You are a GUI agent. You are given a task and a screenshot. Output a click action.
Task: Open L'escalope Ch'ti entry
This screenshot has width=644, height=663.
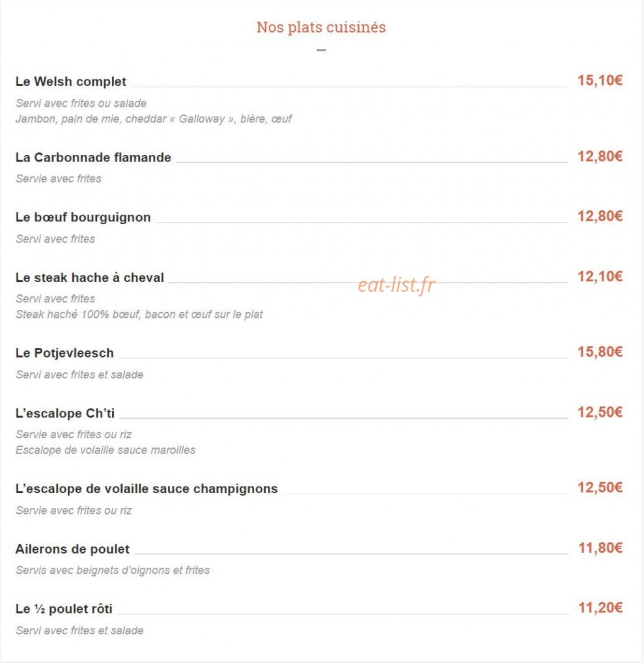(65, 413)
